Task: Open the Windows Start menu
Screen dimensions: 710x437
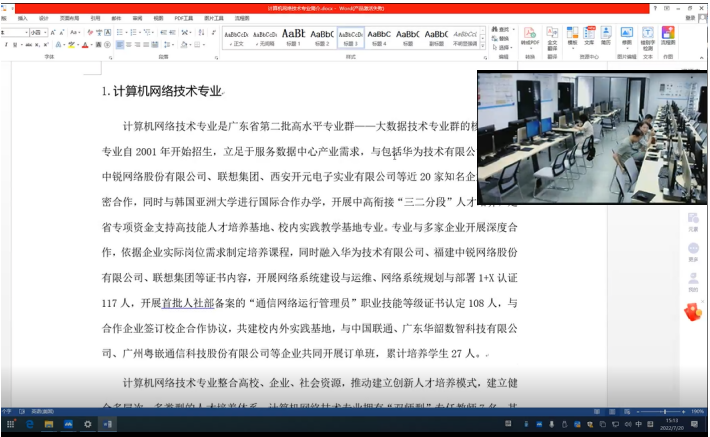Action: tap(8, 425)
